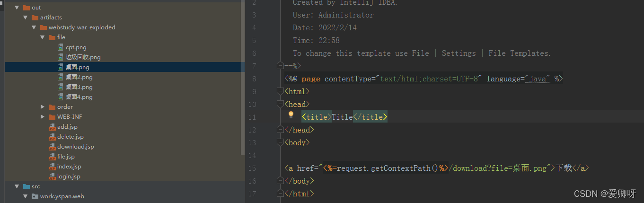644x203 pixels.
Task: Place cursor in the title tag text
Action: coord(342,117)
